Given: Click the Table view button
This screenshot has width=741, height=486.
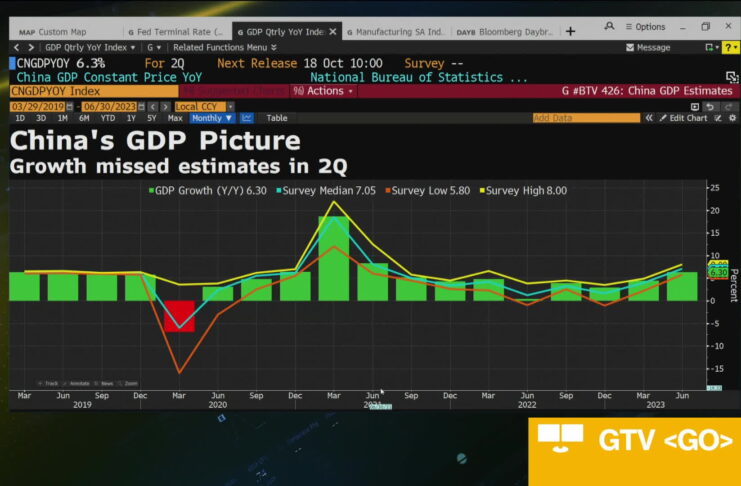Looking at the screenshot, I should point(276,118).
